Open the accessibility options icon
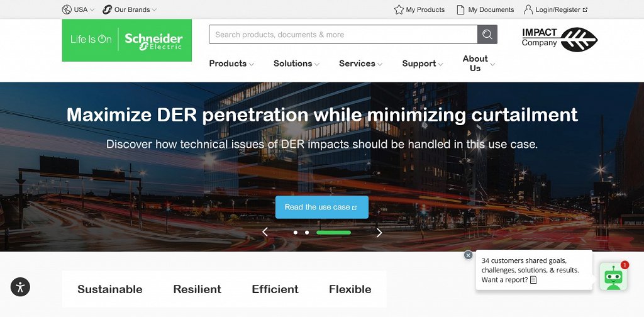644x317 pixels. [20, 287]
